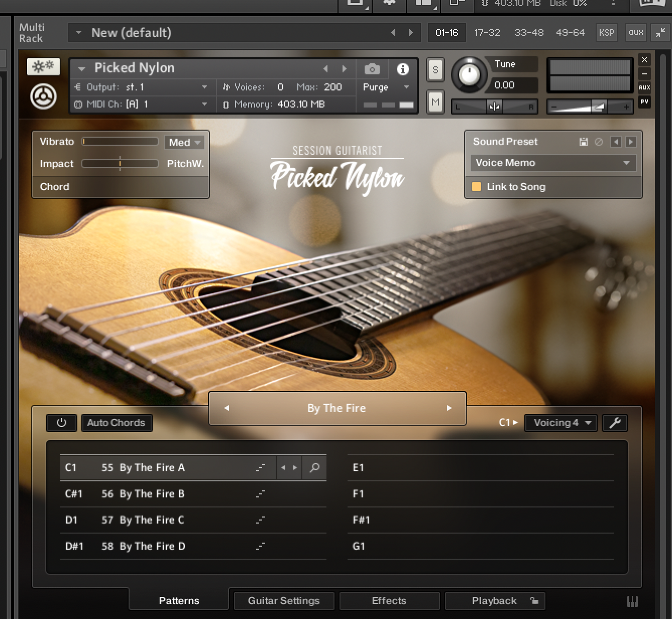Image resolution: width=672 pixels, height=619 pixels.
Task: Click the camera snapshot icon
Action: tap(372, 69)
